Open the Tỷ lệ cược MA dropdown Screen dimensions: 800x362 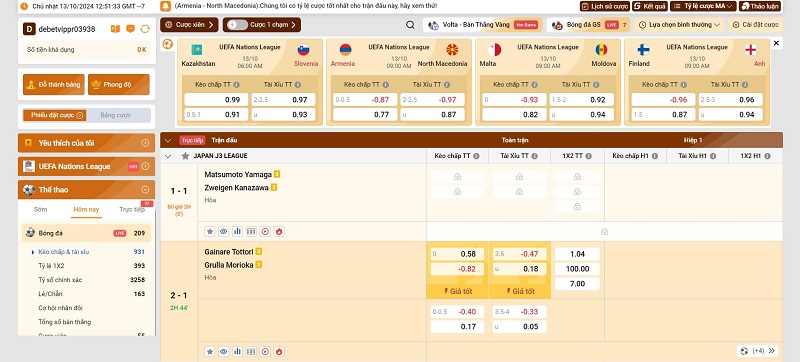pos(703,6)
